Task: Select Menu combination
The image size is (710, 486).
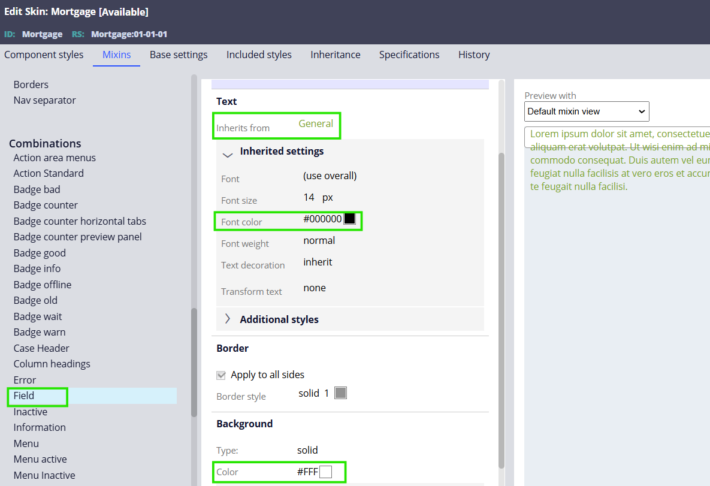Action: [x=26, y=443]
